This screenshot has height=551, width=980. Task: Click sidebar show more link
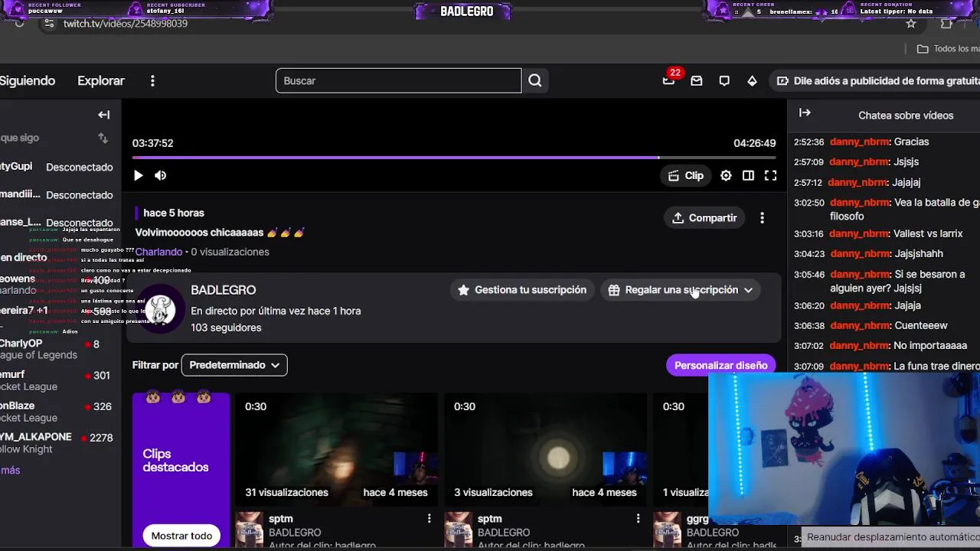click(x=10, y=470)
